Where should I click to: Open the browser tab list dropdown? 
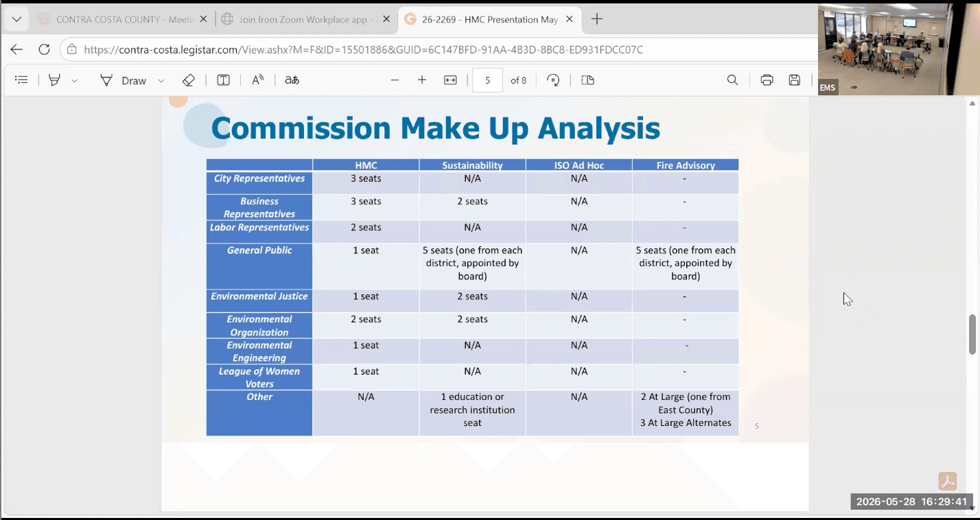click(x=16, y=19)
